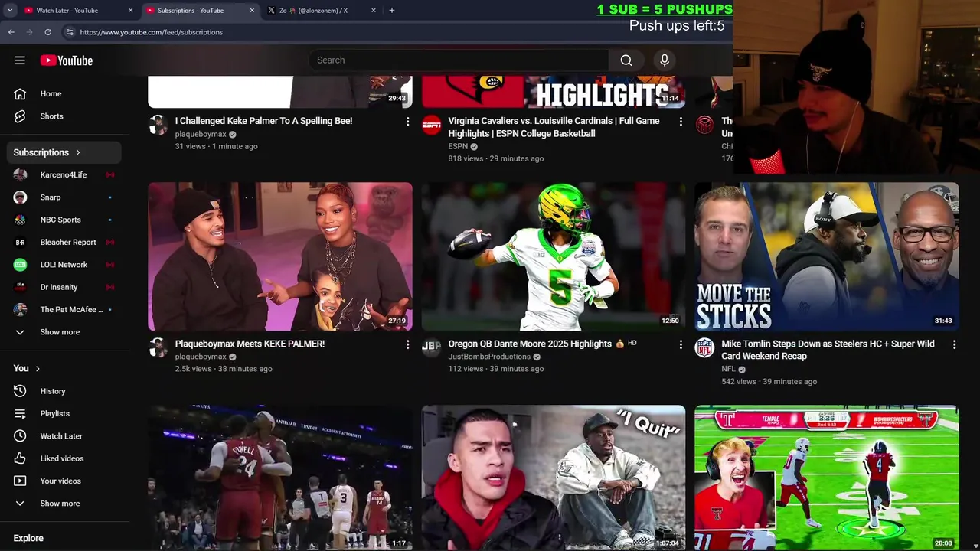Switch to the Watch Later tab
980x551 pixels.
coord(79,11)
